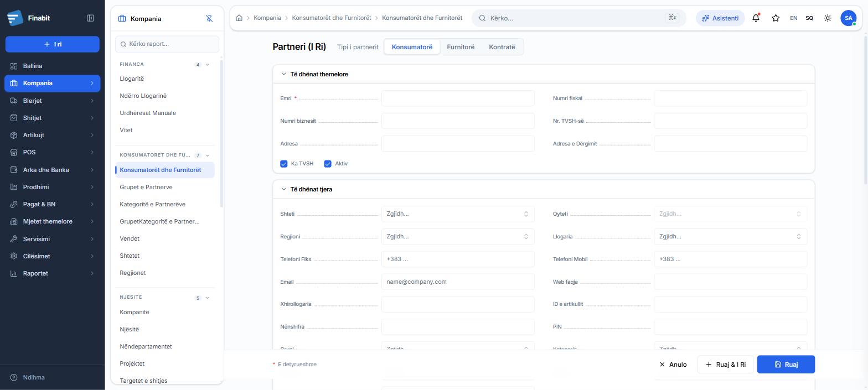Viewport: 868px width, 390px height.
Task: Open Ballina dashboard icon
Action: 14,66
